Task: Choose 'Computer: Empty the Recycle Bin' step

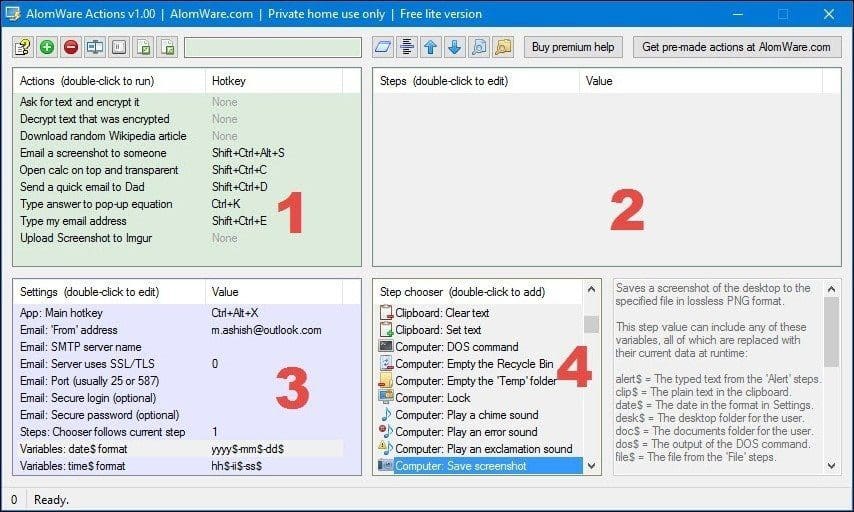Action: pos(474,363)
